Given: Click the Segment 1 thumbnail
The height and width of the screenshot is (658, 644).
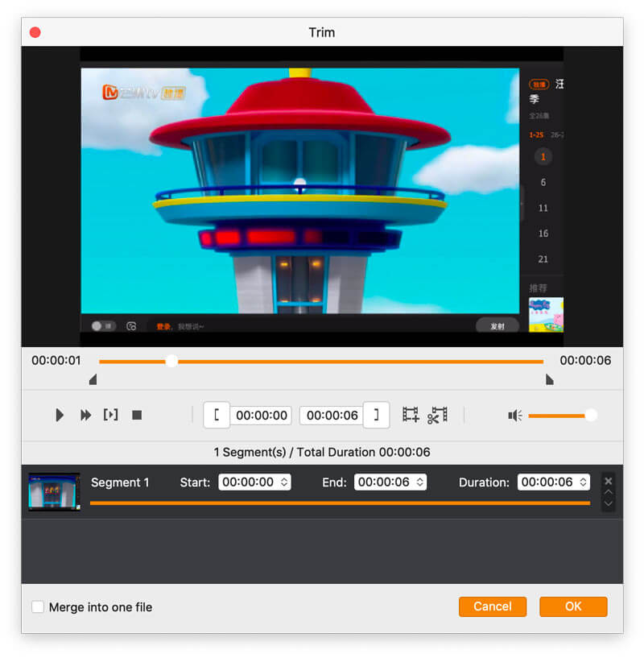Looking at the screenshot, I should pyautogui.click(x=54, y=491).
